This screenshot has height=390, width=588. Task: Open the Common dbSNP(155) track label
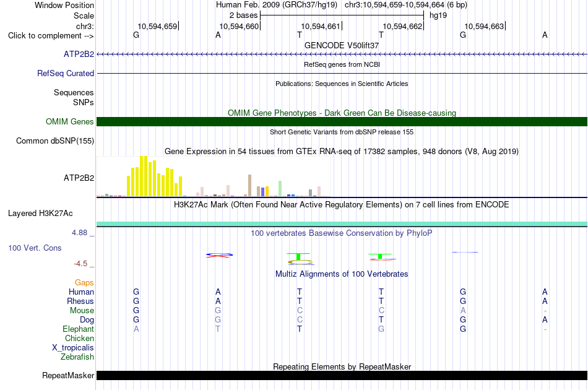(x=55, y=141)
